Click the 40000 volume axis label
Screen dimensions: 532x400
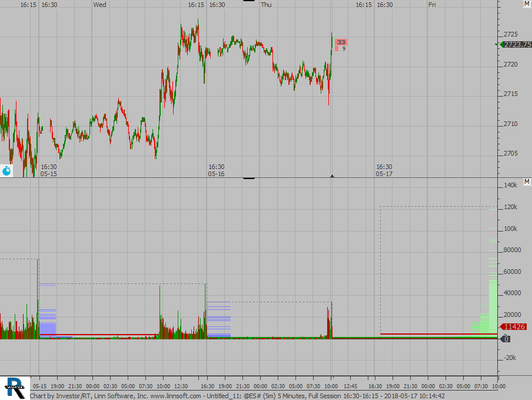(513, 293)
